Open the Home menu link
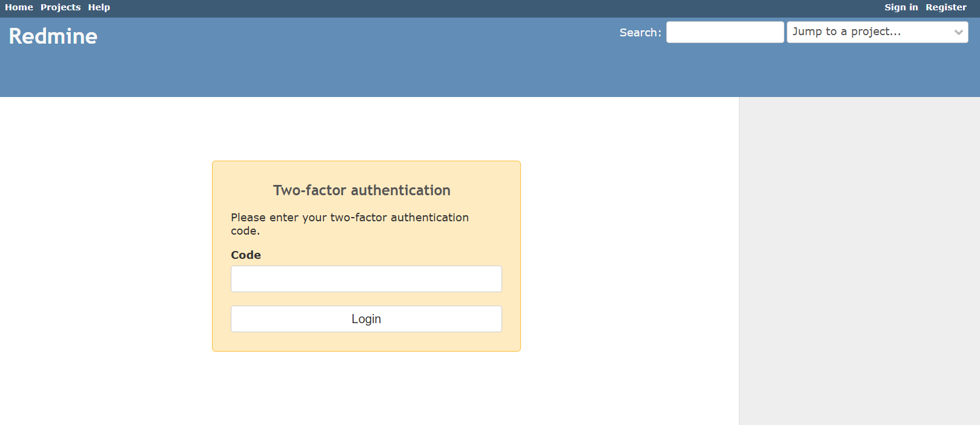This screenshot has height=425, width=980. (x=19, y=7)
